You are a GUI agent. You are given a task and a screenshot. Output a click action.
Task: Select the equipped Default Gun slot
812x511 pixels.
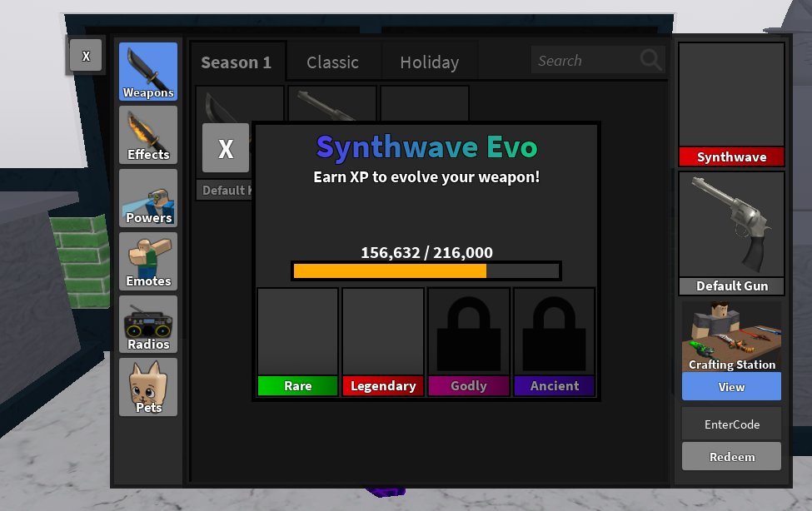(731, 234)
